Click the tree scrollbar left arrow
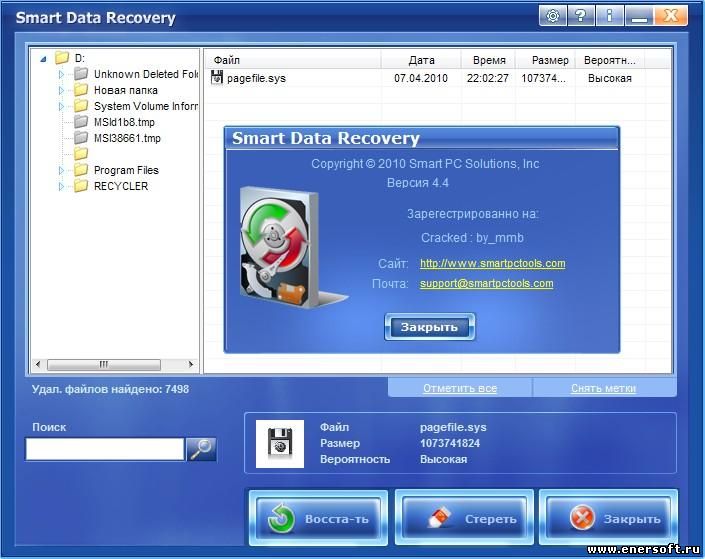 click(38, 364)
